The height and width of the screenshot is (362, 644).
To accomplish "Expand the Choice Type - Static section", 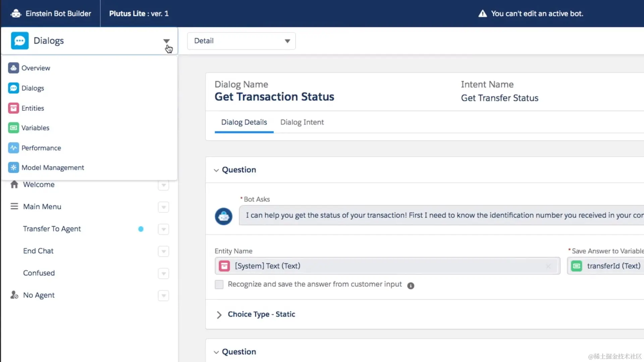I will (x=219, y=315).
